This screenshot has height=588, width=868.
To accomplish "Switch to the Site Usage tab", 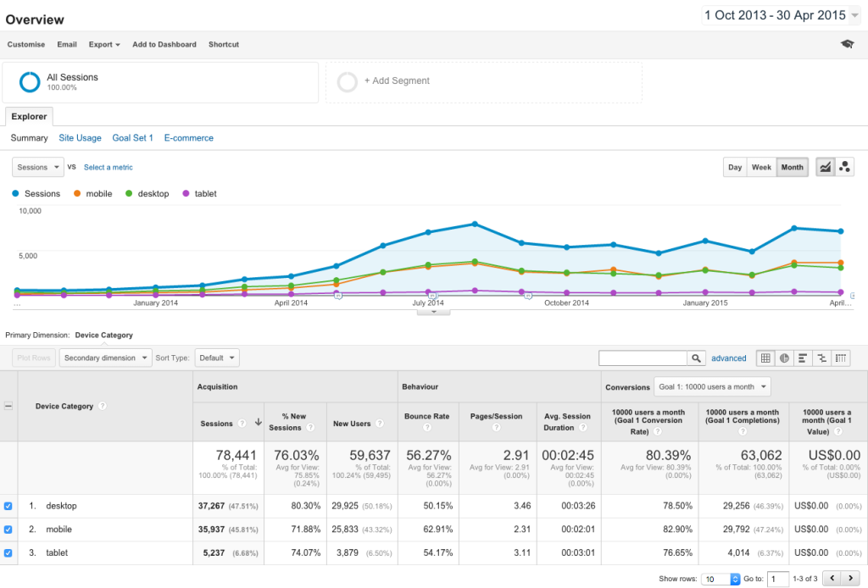I will [80, 137].
